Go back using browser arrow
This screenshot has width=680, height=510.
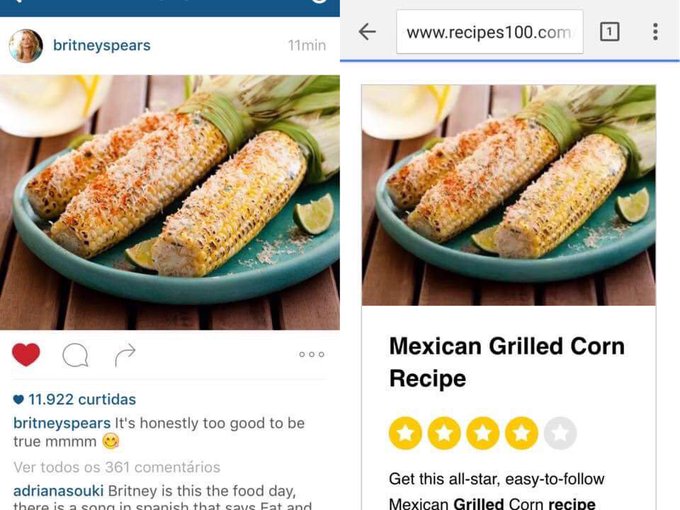[x=367, y=32]
